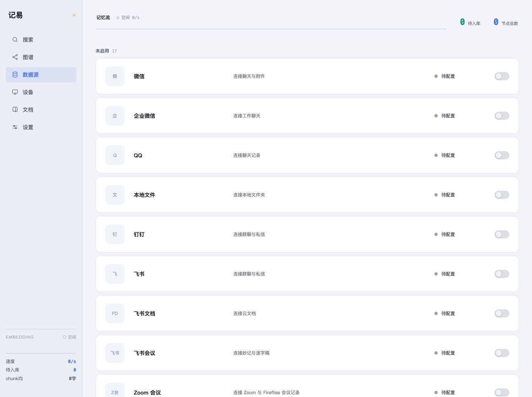
Task: Click the Q icon tile for QQ
Action: (x=115, y=155)
